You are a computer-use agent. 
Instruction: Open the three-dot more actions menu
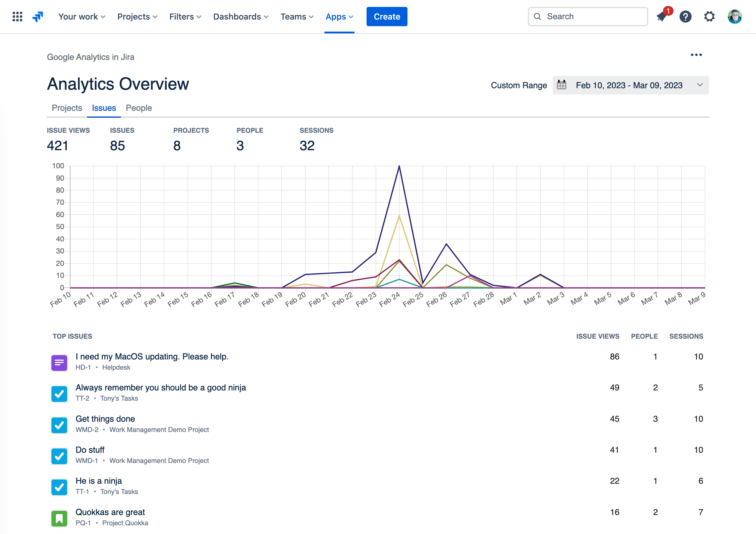point(696,55)
